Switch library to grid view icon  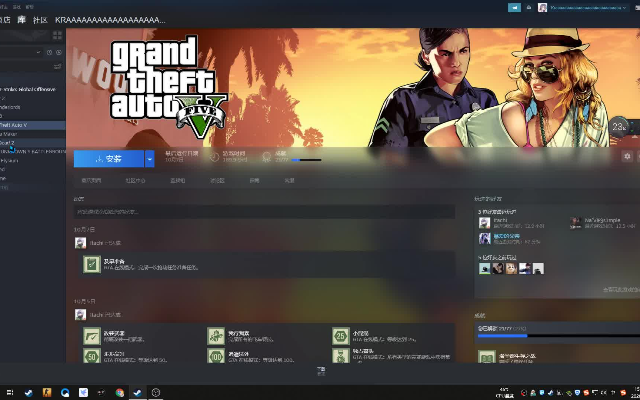(58, 36)
